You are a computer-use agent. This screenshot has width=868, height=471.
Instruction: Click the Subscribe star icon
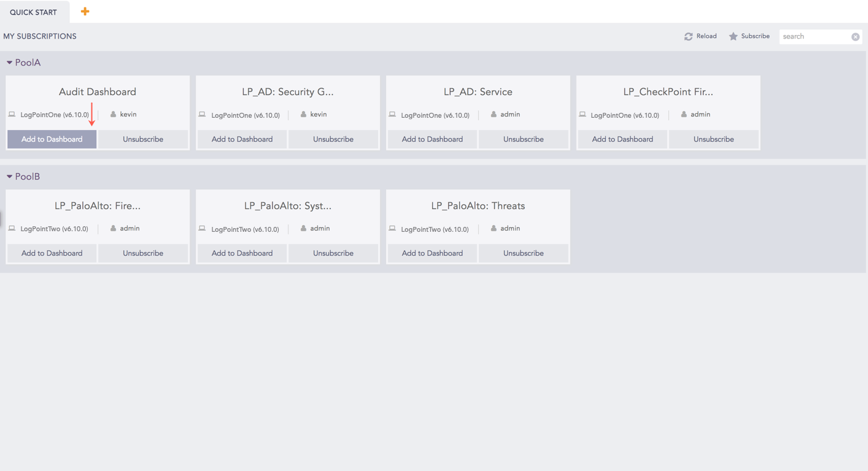pos(733,37)
